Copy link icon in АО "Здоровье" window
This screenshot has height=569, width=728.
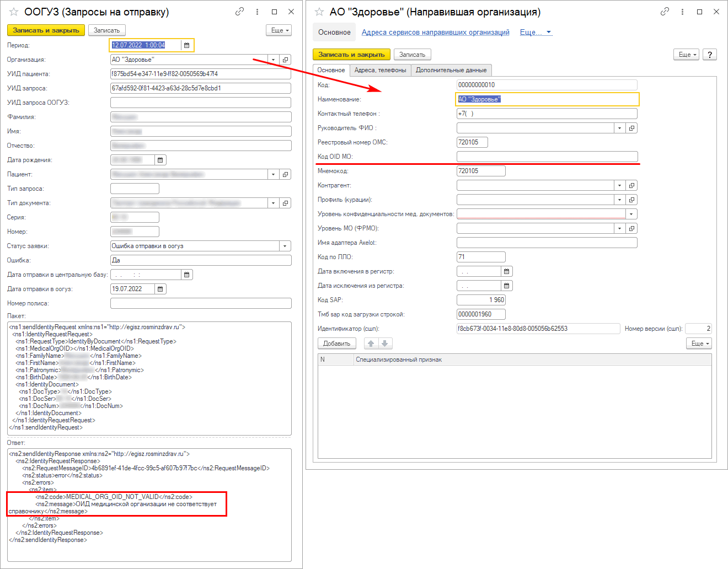(x=665, y=12)
